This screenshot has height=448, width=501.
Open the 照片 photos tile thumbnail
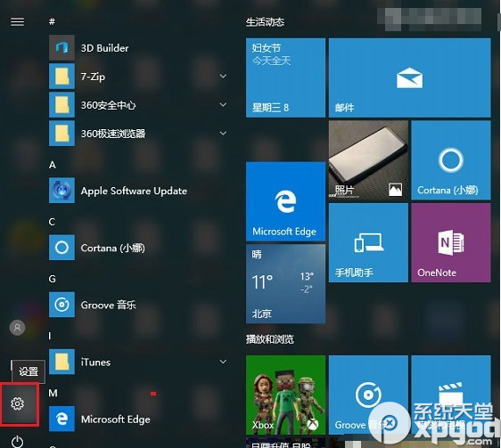tap(368, 160)
